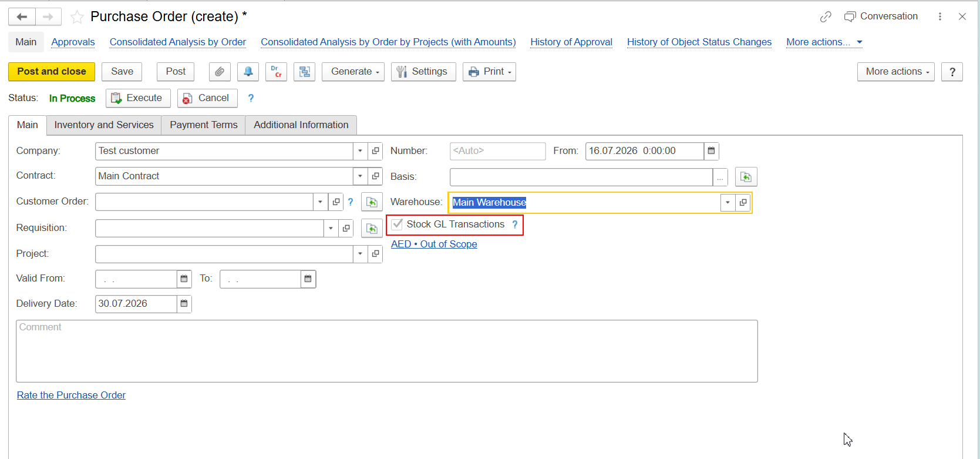Open the Conversation panel
The image size is (980, 459).
(x=881, y=16)
